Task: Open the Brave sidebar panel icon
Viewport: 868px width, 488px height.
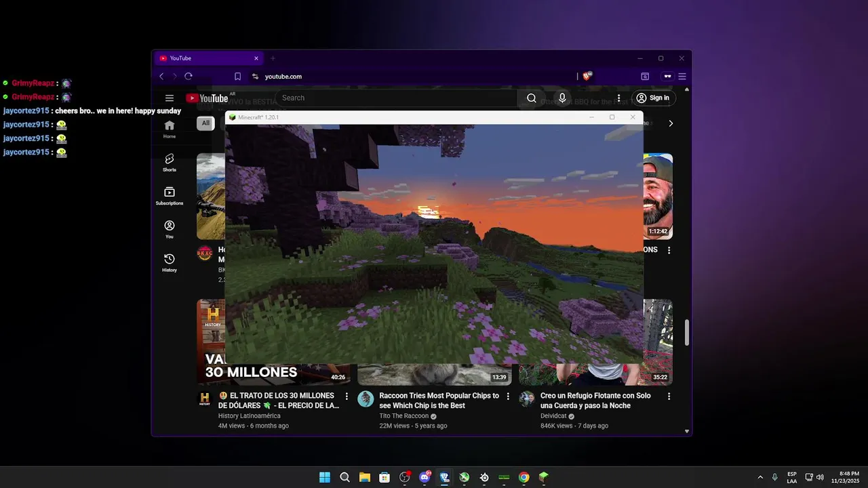Action: pos(645,77)
